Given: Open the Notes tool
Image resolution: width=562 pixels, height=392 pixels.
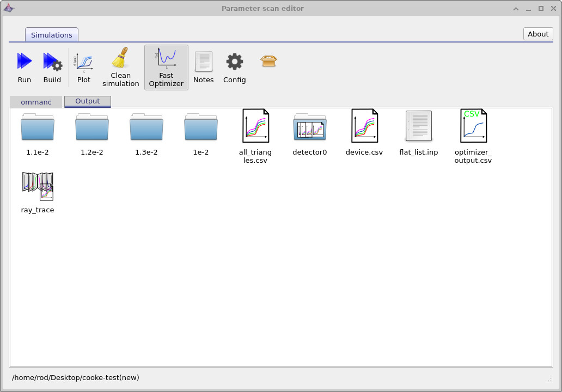Looking at the screenshot, I should click(x=203, y=65).
